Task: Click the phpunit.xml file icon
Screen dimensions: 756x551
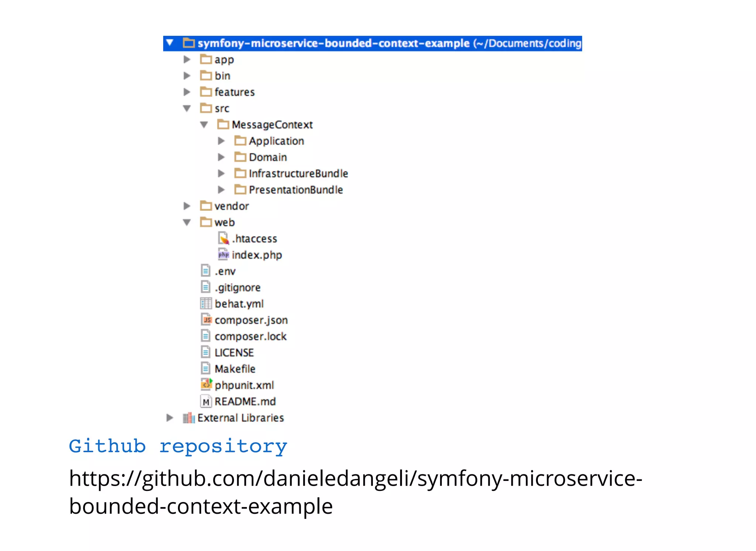Action: pos(206,385)
